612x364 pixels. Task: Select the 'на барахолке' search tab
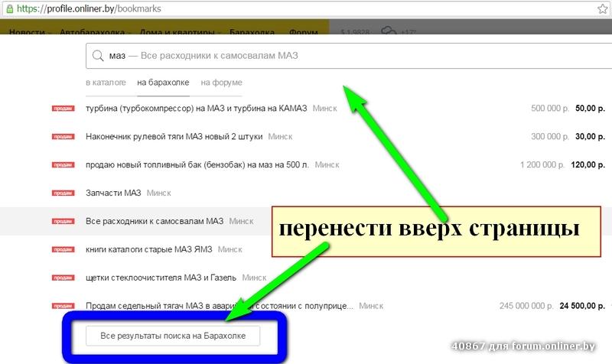tap(163, 83)
